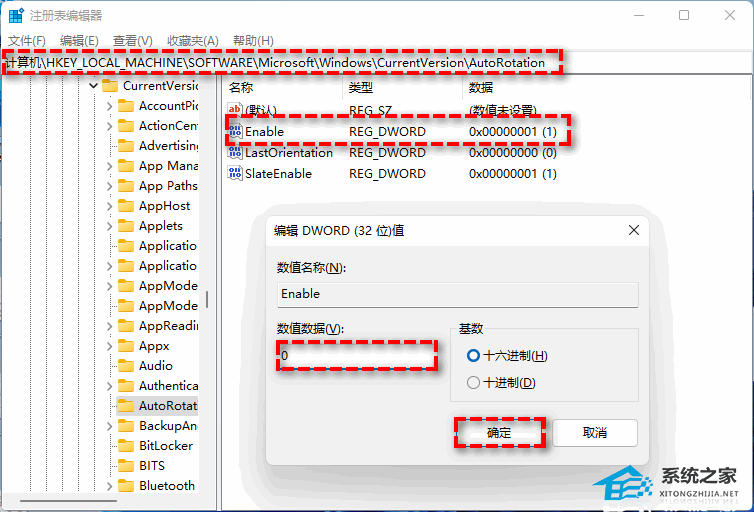The height and width of the screenshot is (512, 754).
Task: Click the LastOrientation value name
Action: 289,153
